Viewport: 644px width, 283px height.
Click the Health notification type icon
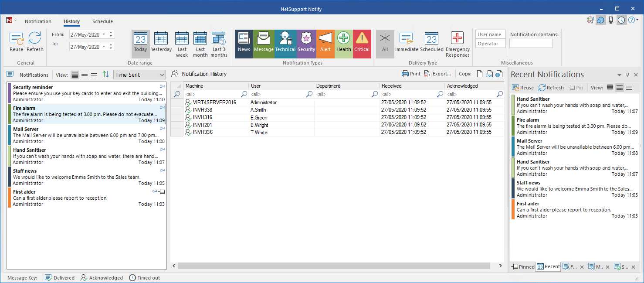(343, 44)
